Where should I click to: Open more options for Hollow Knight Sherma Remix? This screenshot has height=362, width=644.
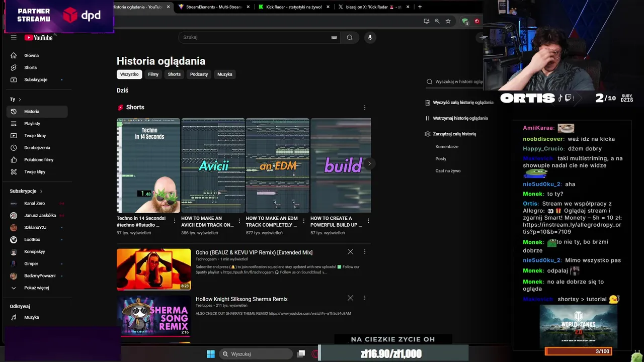(x=365, y=298)
